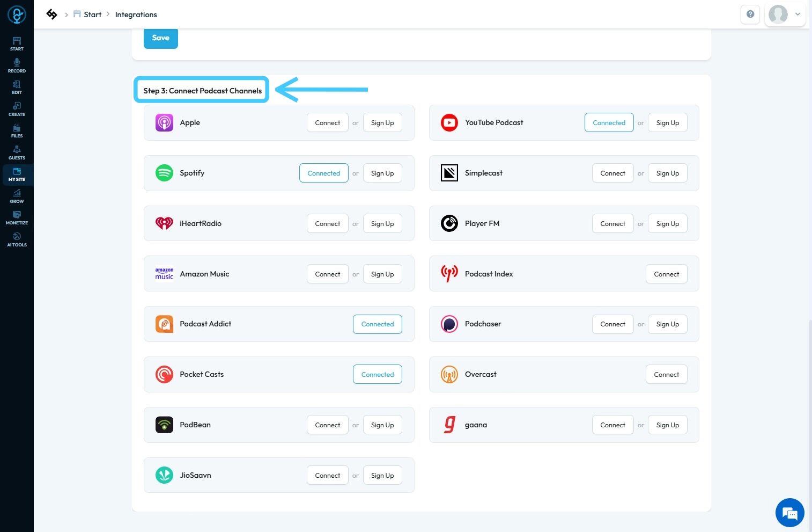This screenshot has height=532, width=812.
Task: Click the Podcast Index logo icon
Action: [x=449, y=274]
